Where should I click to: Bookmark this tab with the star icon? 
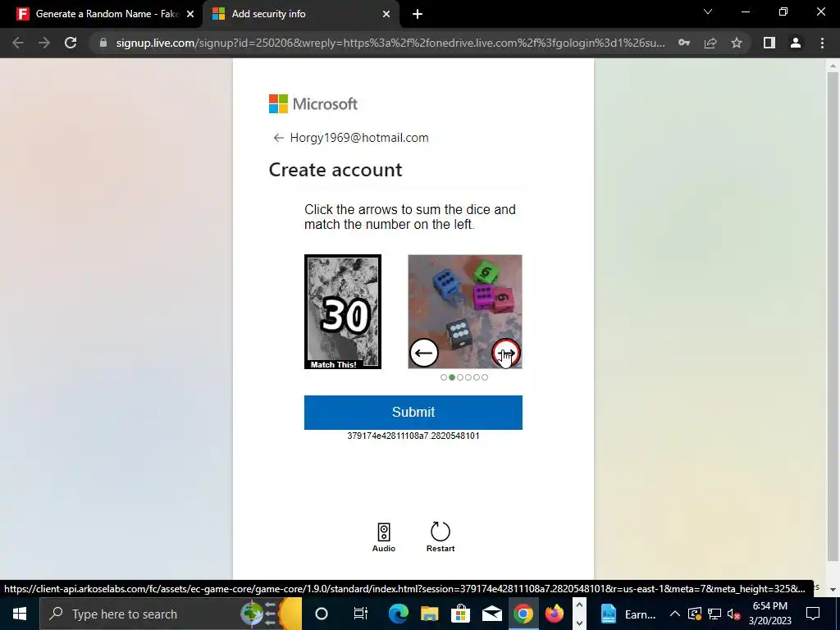coord(737,43)
